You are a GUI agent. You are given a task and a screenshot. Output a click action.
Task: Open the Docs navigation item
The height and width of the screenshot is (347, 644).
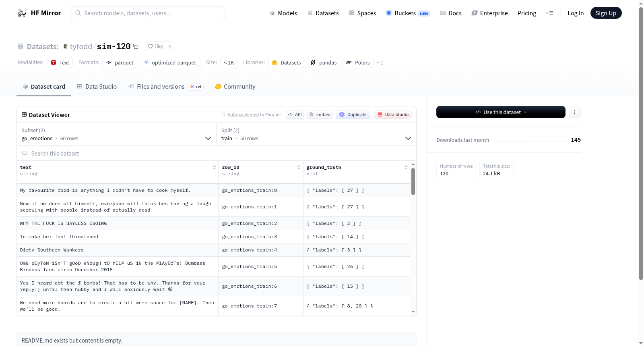coord(451,13)
